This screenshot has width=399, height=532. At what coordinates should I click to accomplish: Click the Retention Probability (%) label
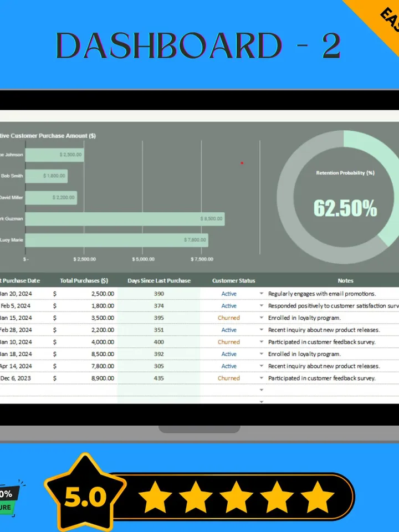tap(345, 173)
